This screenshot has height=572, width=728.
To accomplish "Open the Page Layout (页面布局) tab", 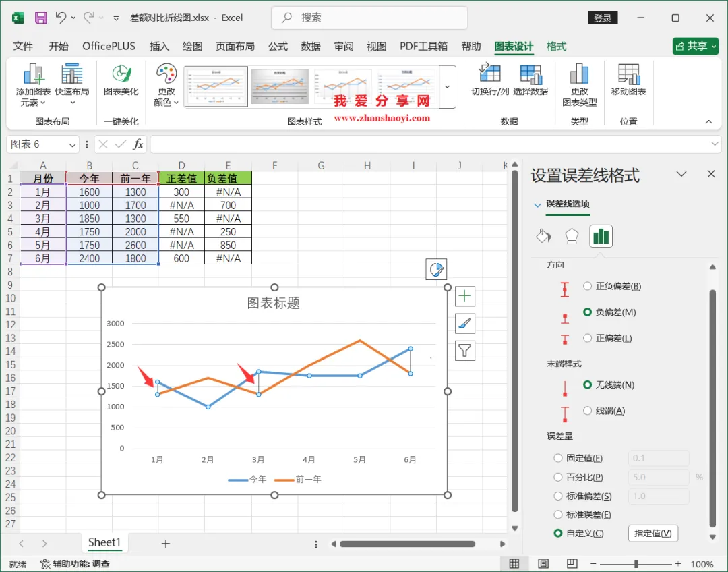I will point(235,47).
